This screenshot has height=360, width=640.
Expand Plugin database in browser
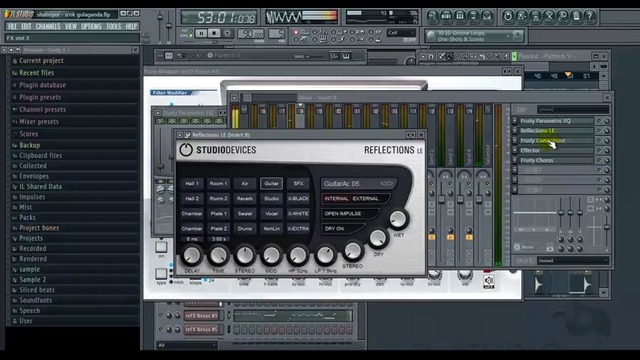(x=42, y=85)
